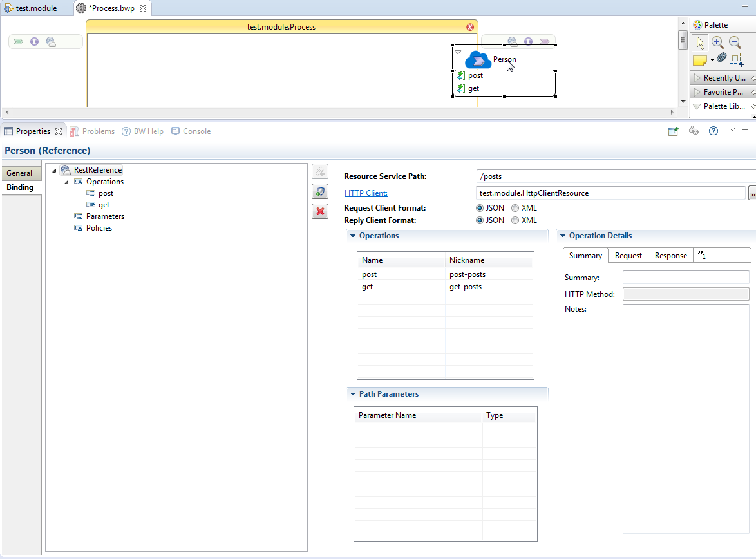Expand the Recently Used palette drawer
This screenshot has height=559, width=756.
[x=697, y=78]
